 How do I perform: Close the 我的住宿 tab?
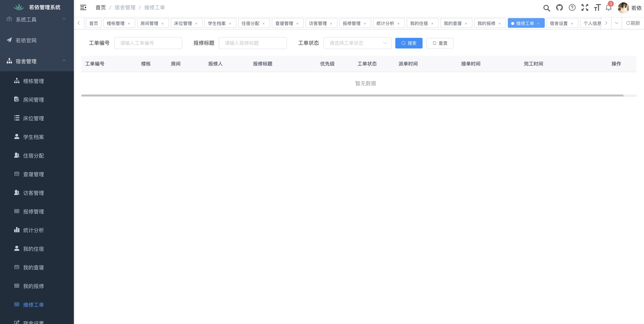pyautogui.click(x=432, y=23)
